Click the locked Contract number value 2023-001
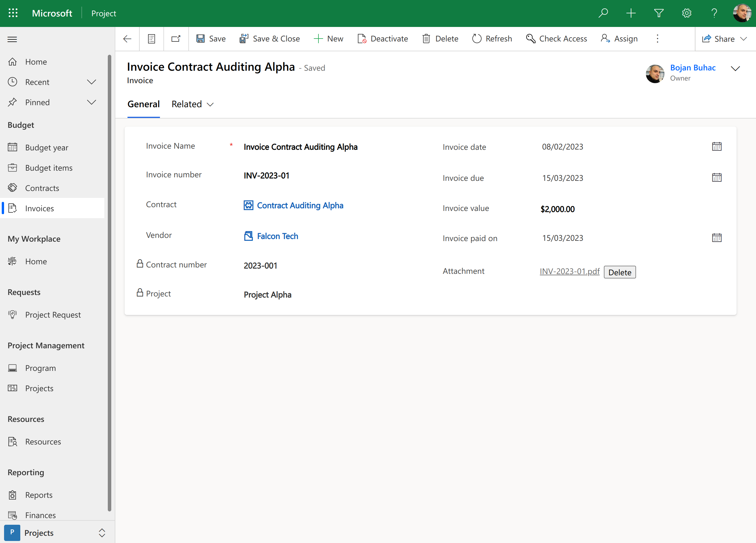 pos(260,266)
